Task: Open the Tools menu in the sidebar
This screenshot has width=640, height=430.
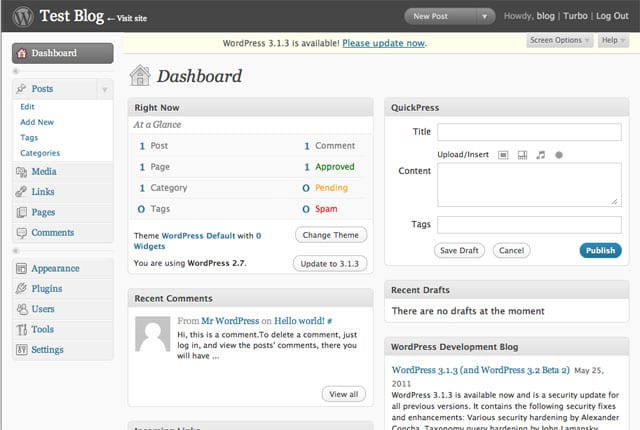Action: pyautogui.click(x=42, y=329)
